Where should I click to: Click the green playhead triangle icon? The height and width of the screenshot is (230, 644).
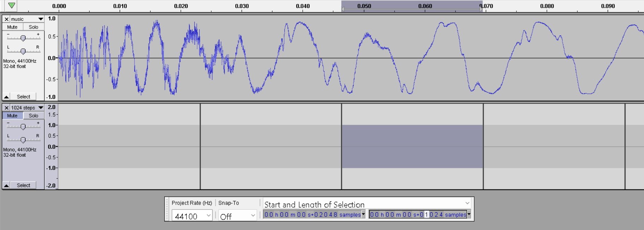pos(12,6)
